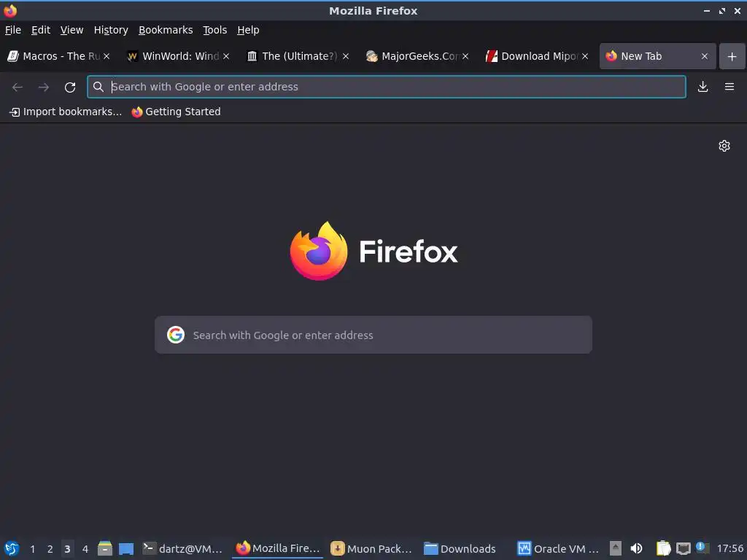Open the volume control tray icon

coord(636,548)
